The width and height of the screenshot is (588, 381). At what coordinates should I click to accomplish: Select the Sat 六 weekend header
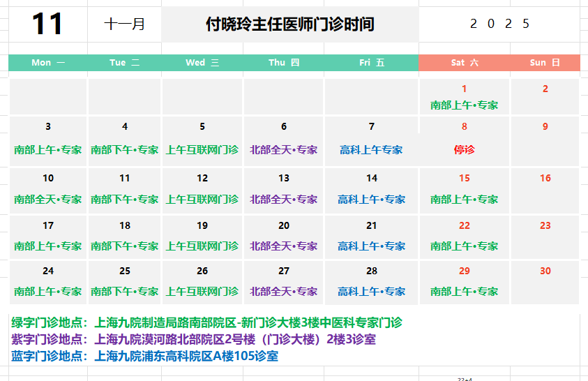[x=465, y=63]
